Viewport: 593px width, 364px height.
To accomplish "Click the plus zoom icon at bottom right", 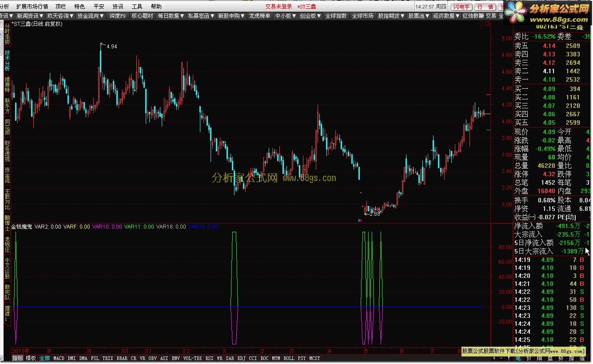I will 494,358.
